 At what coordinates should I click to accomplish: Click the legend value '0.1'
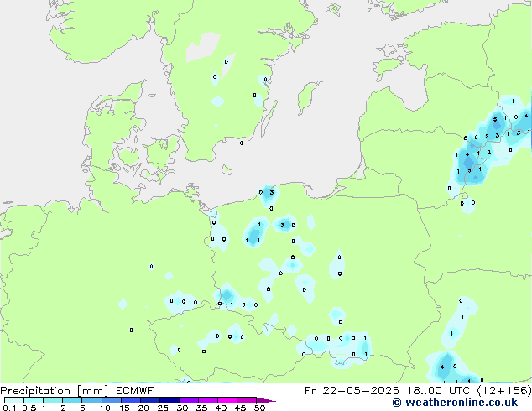click(x=9, y=408)
